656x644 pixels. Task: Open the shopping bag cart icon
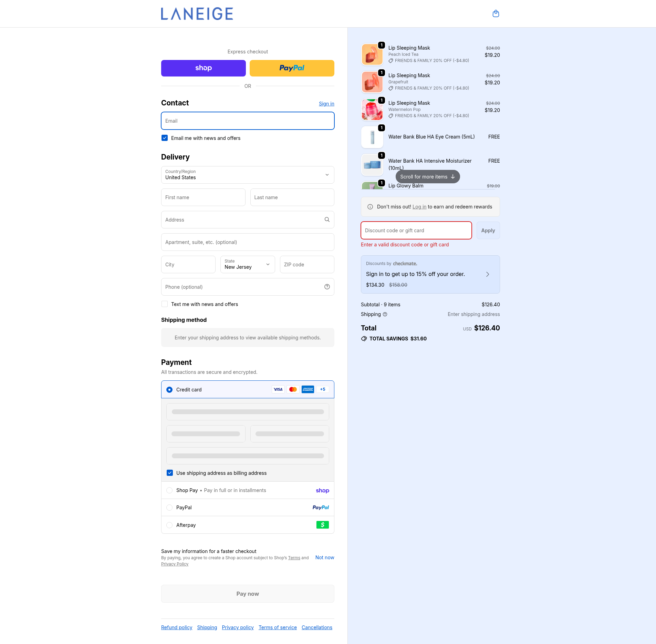(x=496, y=14)
